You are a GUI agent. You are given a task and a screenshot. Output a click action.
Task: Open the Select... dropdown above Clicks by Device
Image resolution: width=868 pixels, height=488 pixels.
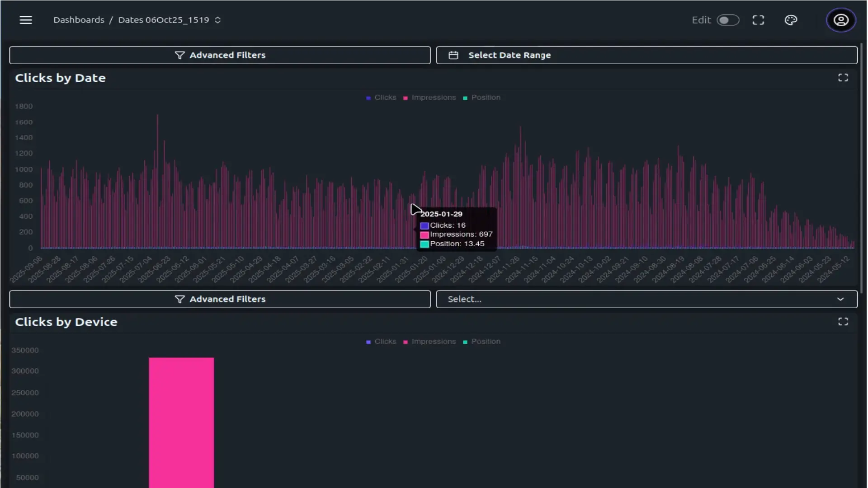[x=646, y=299]
